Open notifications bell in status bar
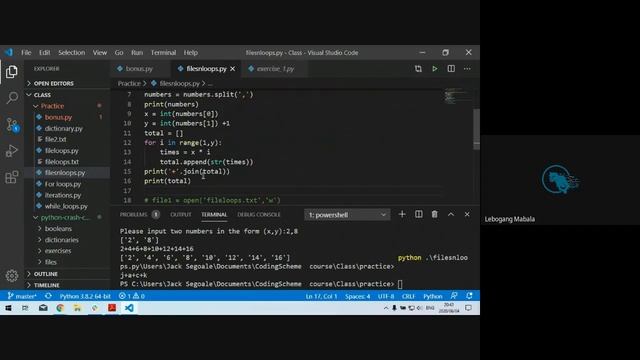The height and width of the screenshot is (360, 640). (x=469, y=296)
